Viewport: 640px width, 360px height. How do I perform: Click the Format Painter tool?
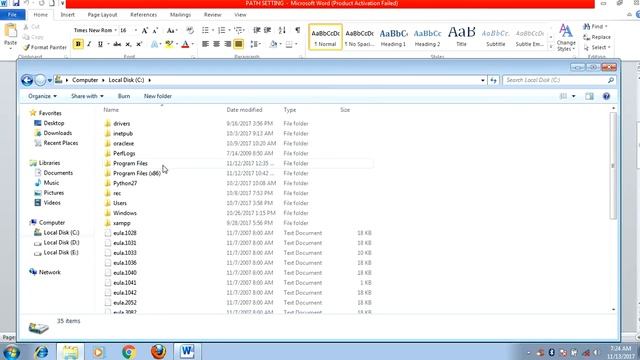pos(45,47)
